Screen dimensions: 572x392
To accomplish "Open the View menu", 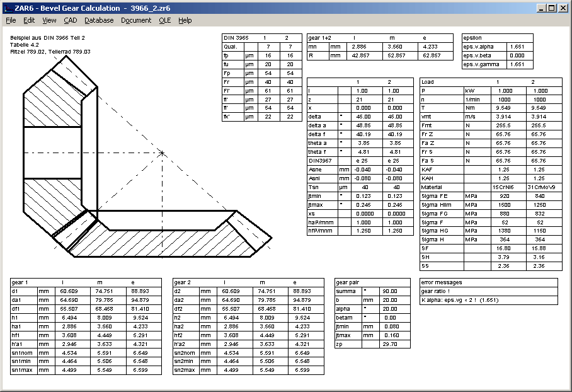I will pyautogui.click(x=49, y=20).
